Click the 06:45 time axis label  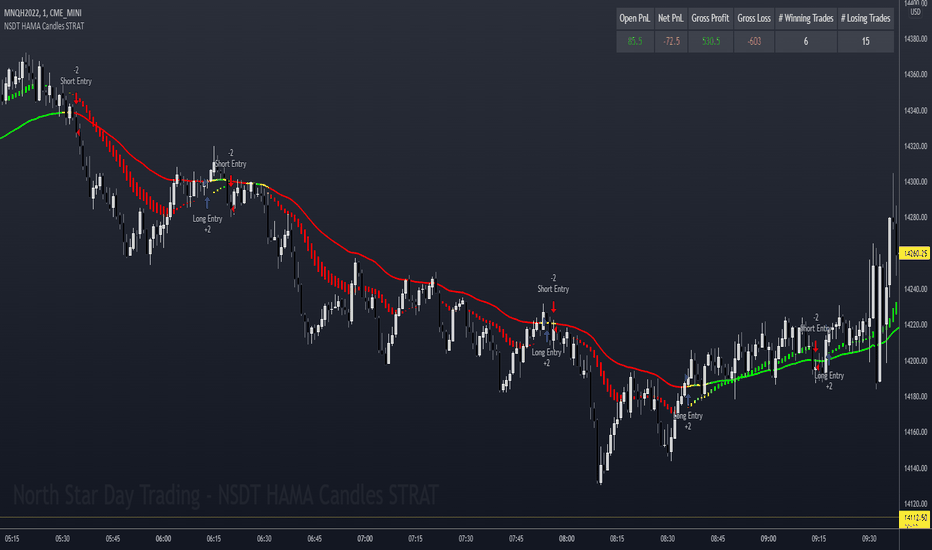pyautogui.click(x=314, y=539)
